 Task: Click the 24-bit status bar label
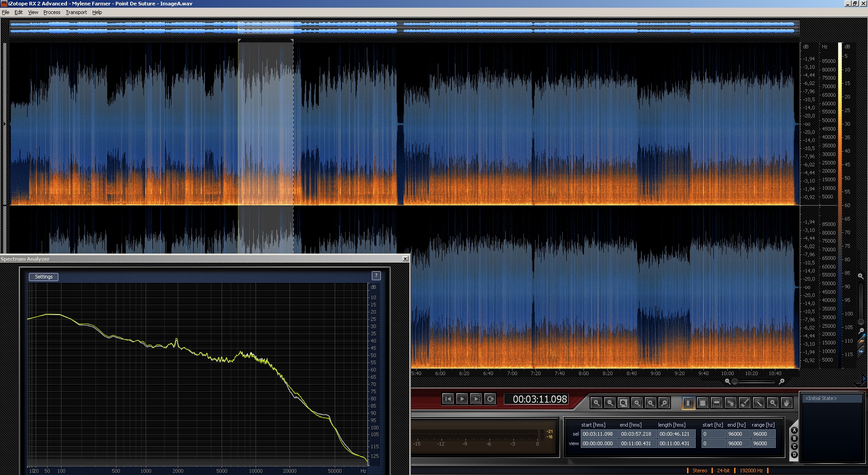click(723, 470)
